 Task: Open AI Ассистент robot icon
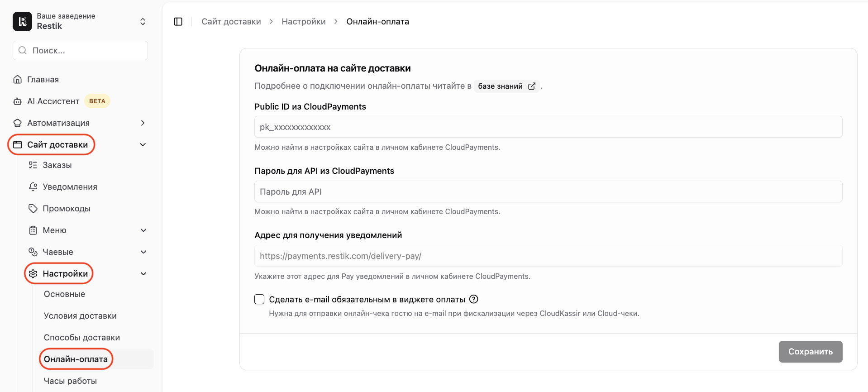click(18, 101)
